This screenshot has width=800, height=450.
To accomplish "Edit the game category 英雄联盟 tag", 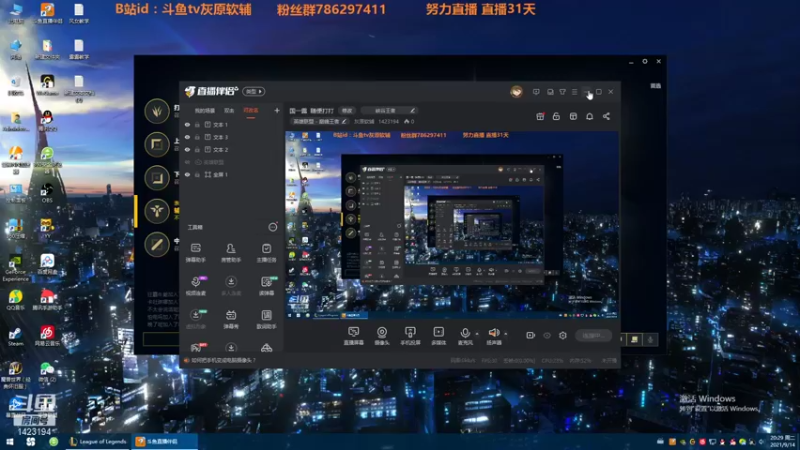I will pos(320,121).
